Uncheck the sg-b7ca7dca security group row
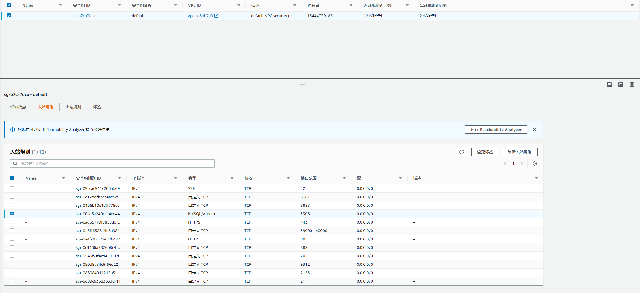This screenshot has height=293, width=644. (9, 15)
